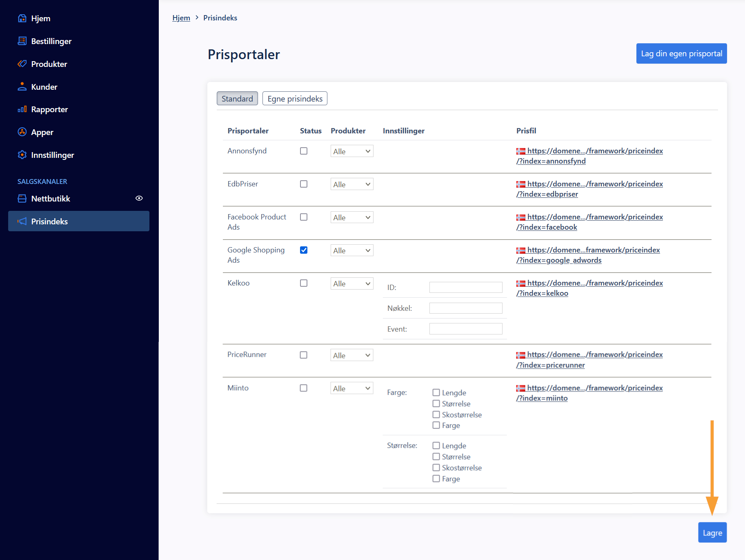Click the Lagre save button
This screenshot has height=560, width=745.
(712, 533)
